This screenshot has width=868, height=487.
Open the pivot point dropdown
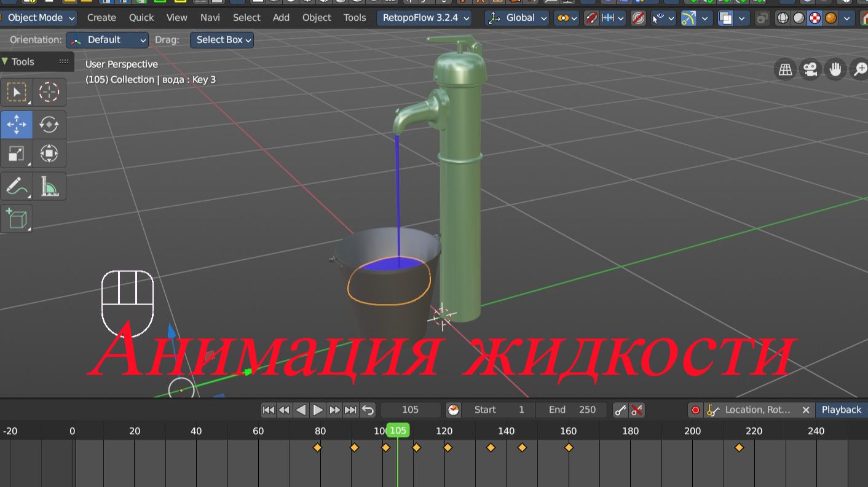566,18
